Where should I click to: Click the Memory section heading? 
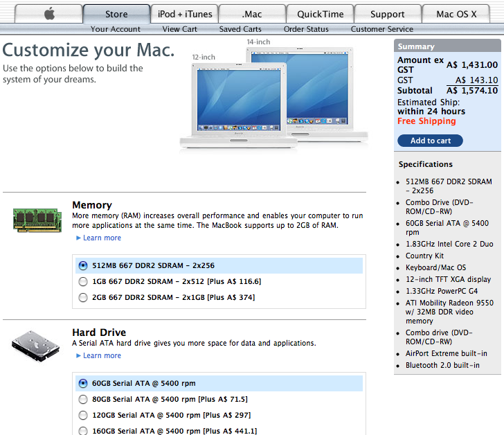tap(92, 205)
